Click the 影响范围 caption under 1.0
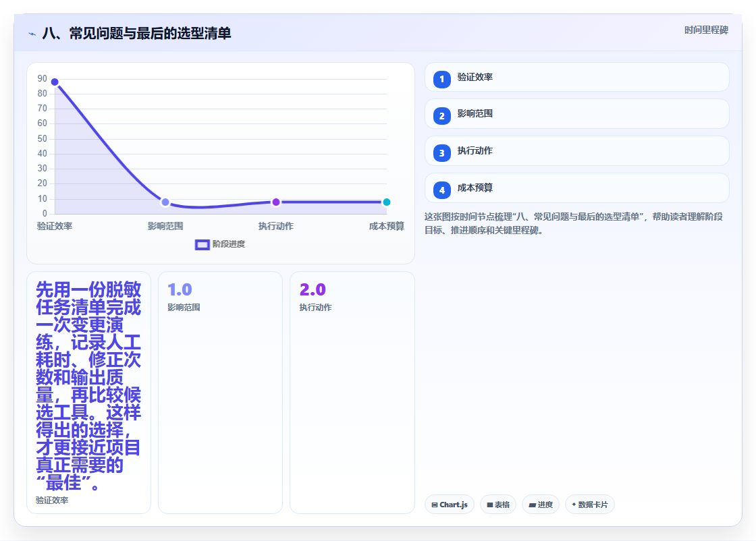Image resolution: width=756 pixels, height=541 pixels. click(x=184, y=308)
